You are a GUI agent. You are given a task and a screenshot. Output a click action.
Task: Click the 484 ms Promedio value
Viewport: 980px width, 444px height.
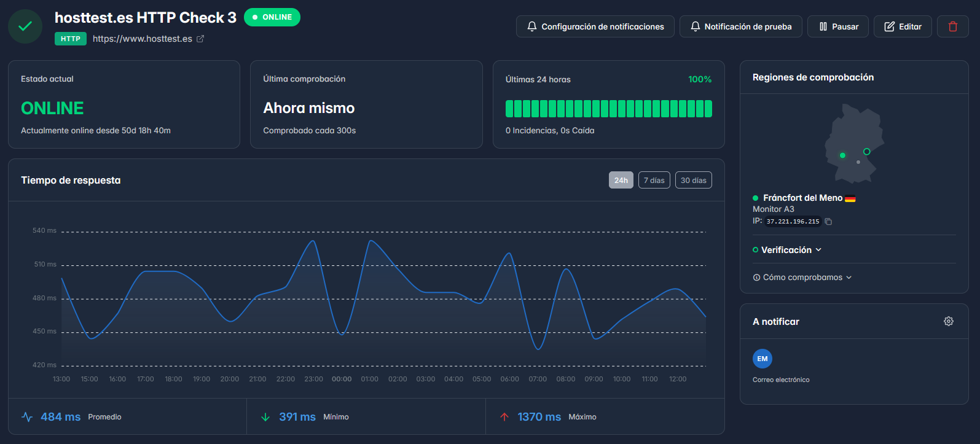click(x=61, y=417)
